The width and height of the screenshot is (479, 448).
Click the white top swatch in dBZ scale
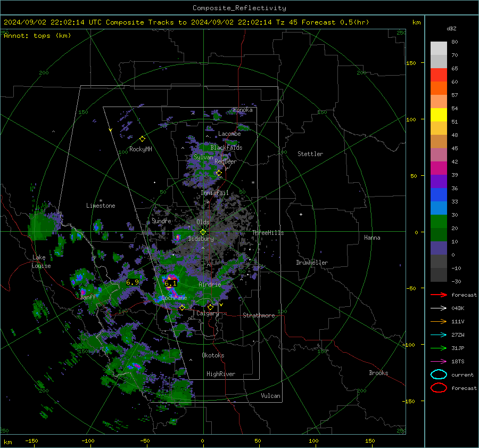[439, 48]
